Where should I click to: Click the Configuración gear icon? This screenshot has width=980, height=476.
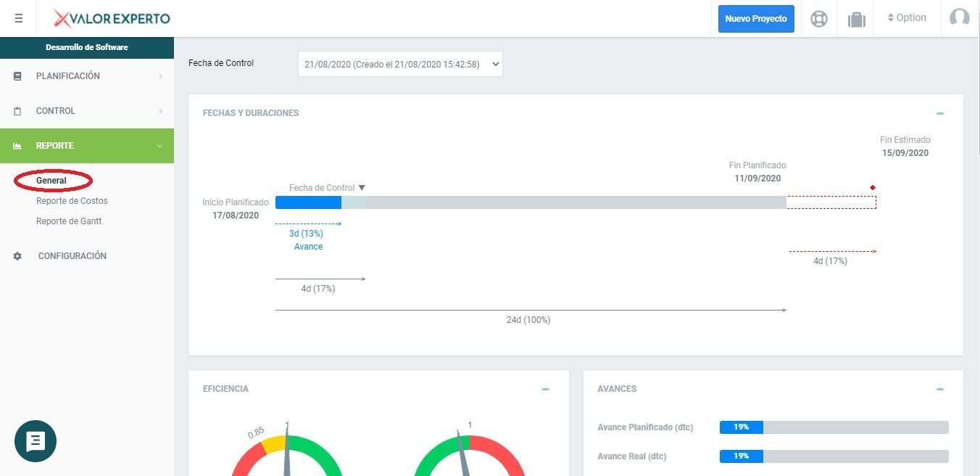18,256
